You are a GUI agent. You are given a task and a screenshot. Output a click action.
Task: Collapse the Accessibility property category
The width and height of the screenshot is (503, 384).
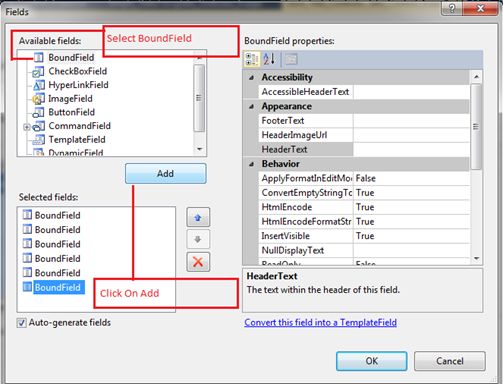click(252, 78)
